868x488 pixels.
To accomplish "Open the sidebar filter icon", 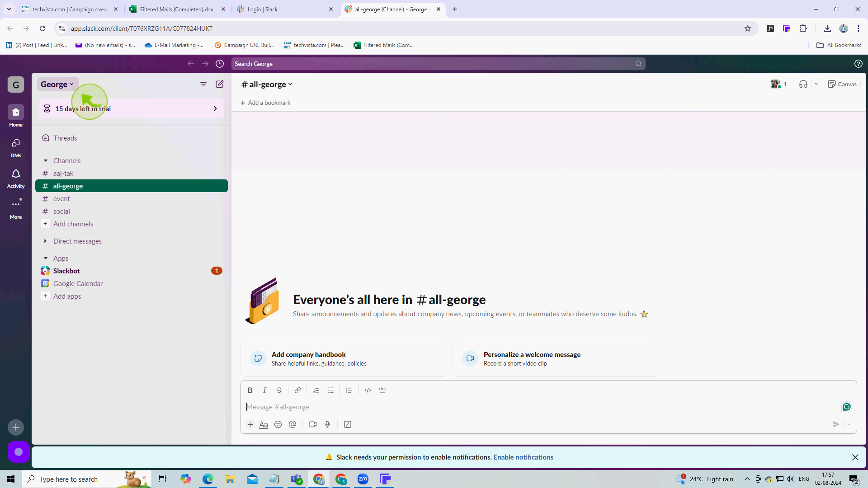I will coord(203,84).
